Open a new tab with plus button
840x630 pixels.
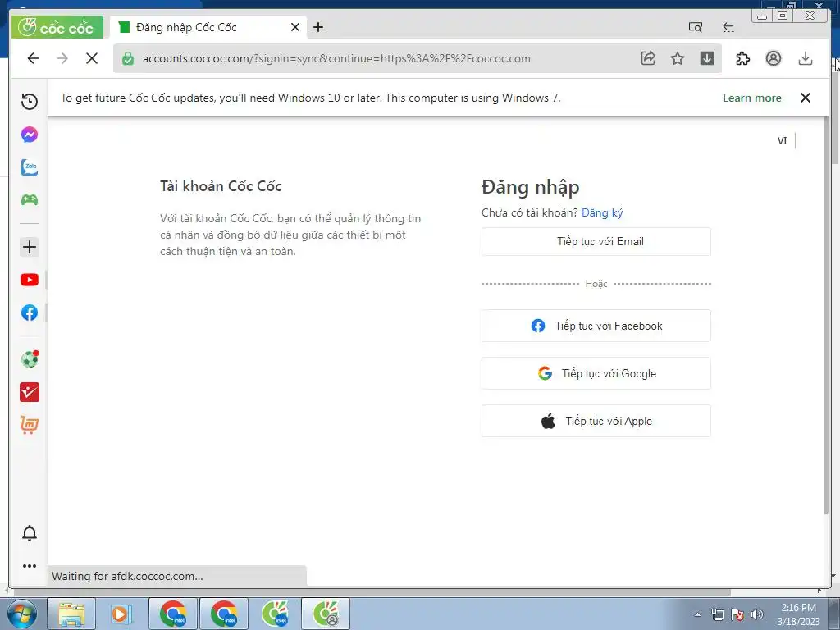(318, 27)
